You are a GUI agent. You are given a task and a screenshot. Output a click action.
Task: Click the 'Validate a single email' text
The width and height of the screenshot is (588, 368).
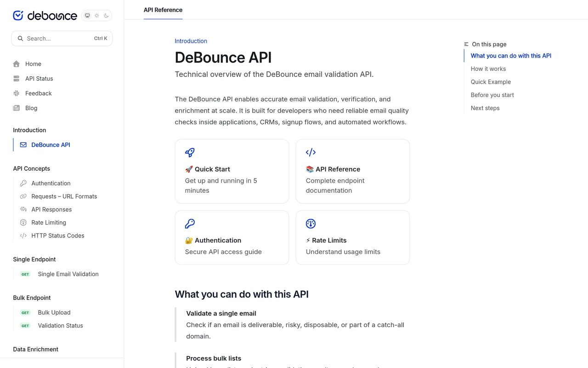tap(221, 313)
